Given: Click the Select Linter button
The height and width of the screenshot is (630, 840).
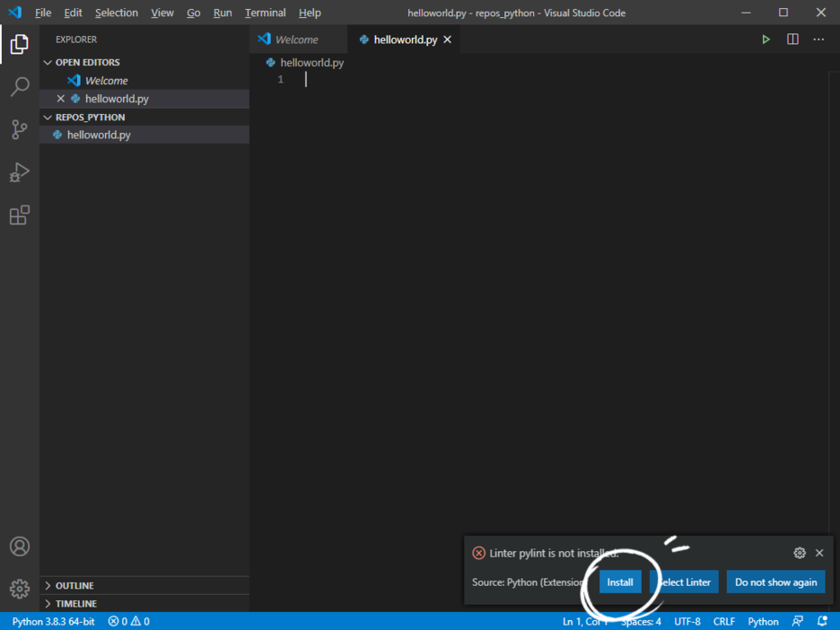Looking at the screenshot, I should 684,582.
